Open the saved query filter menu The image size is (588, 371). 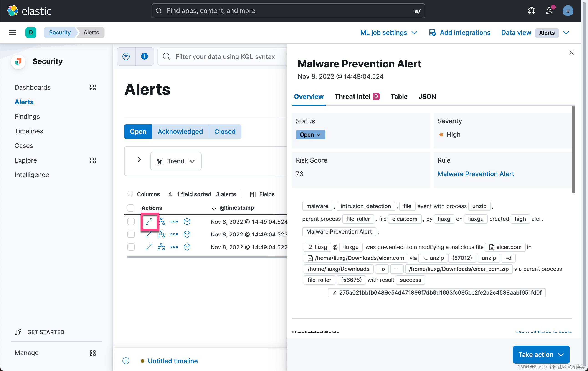126,56
